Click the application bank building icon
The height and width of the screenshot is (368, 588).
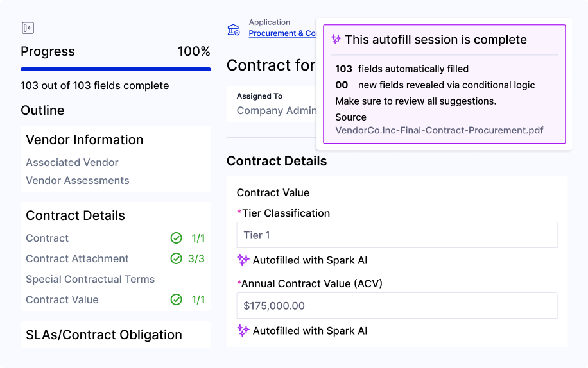click(x=233, y=29)
